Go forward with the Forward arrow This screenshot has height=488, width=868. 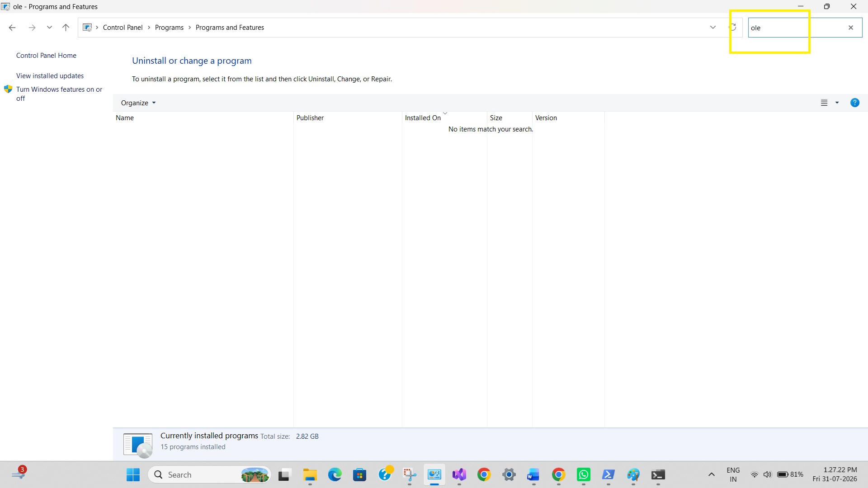pos(32,28)
